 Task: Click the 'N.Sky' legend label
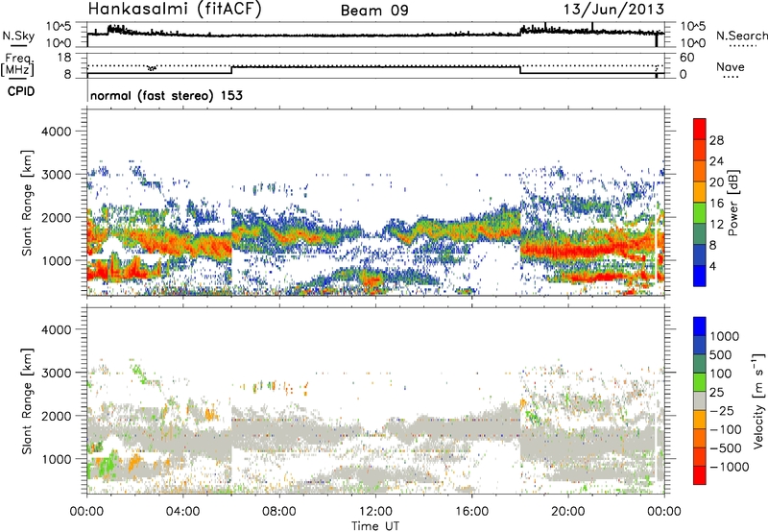coord(18,36)
